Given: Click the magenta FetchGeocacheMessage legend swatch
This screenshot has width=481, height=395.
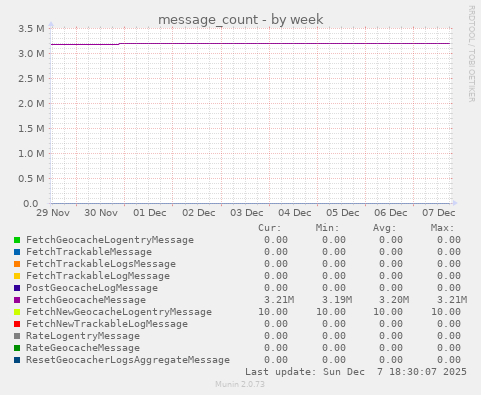Looking at the screenshot, I should pyautogui.click(x=17, y=300).
